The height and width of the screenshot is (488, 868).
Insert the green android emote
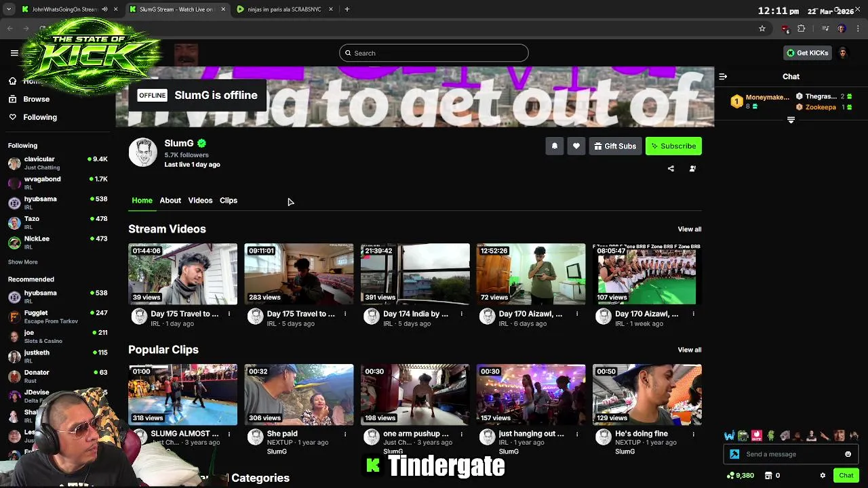tap(770, 436)
